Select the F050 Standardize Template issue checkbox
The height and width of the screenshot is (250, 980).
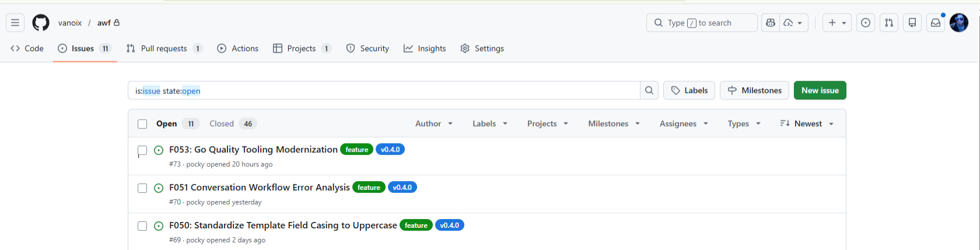tap(142, 226)
